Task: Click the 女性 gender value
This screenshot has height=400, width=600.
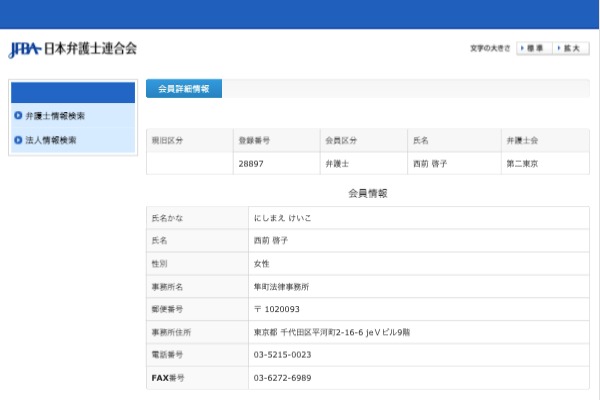Action: tap(261, 264)
